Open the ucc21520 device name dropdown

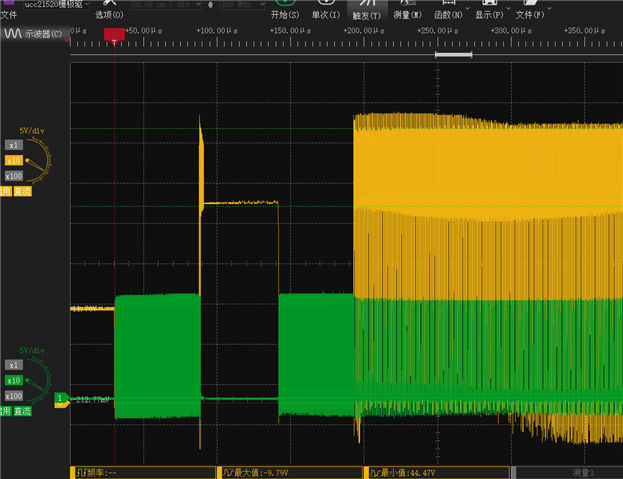point(56,4)
